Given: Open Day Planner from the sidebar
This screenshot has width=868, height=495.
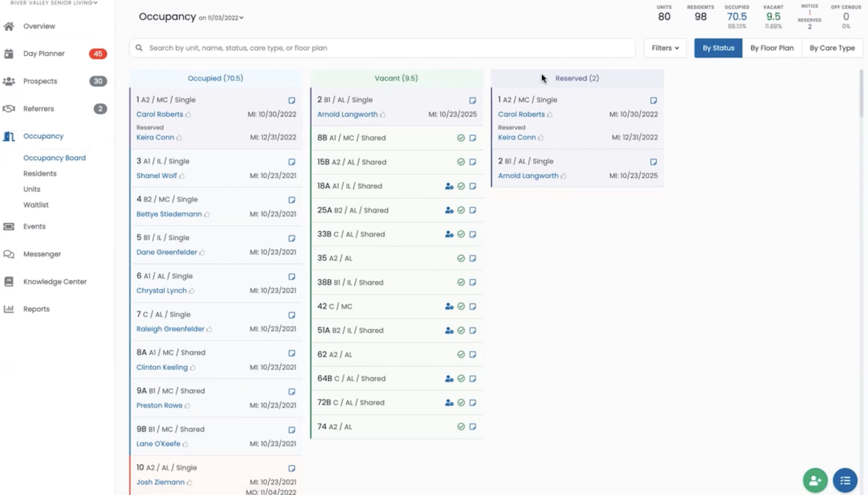Looking at the screenshot, I should 44,54.
